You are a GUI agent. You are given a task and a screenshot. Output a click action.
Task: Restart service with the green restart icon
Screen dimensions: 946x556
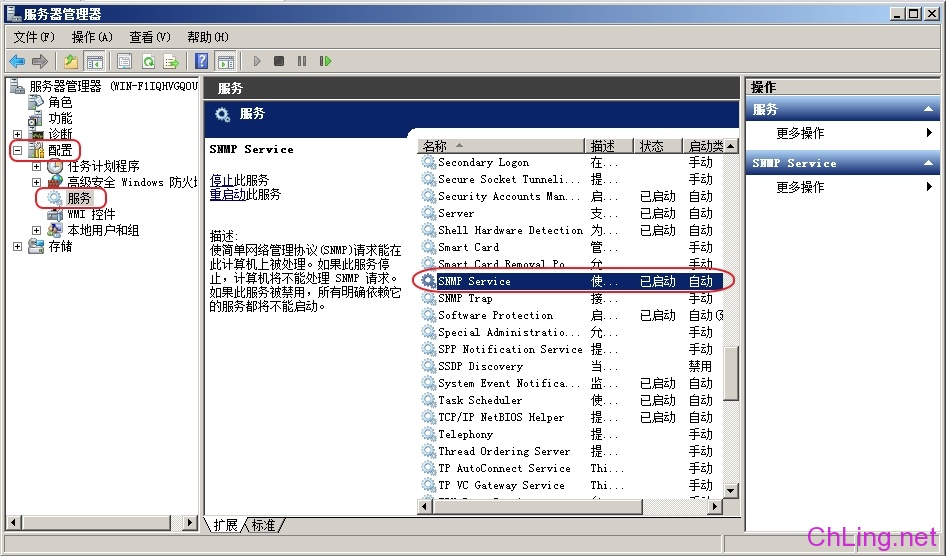tap(325, 61)
